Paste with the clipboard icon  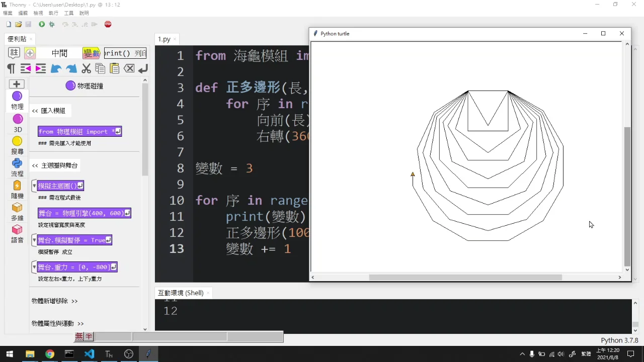click(115, 68)
